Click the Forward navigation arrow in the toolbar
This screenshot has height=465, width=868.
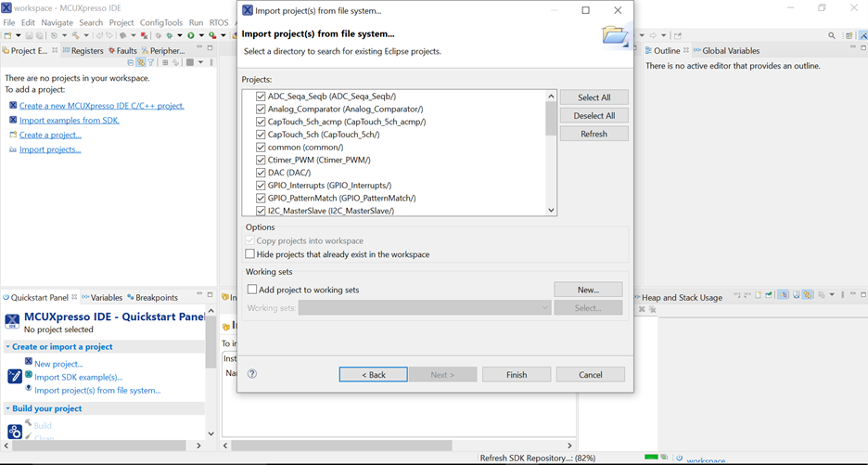(653, 35)
